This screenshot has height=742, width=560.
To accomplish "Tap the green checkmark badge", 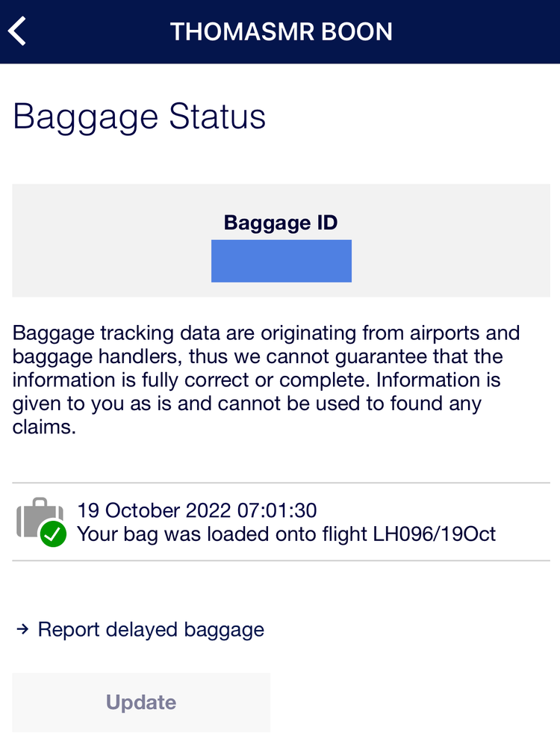I will tap(53, 534).
